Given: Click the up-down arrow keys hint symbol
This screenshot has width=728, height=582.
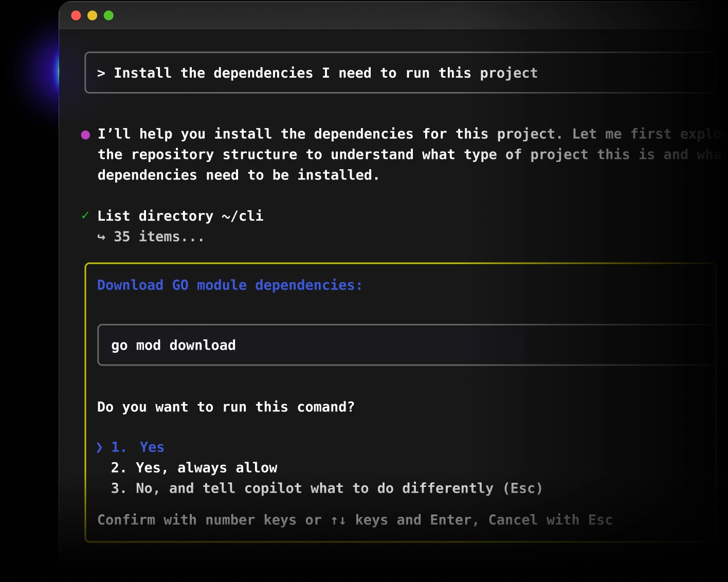Looking at the screenshot, I should [338, 520].
